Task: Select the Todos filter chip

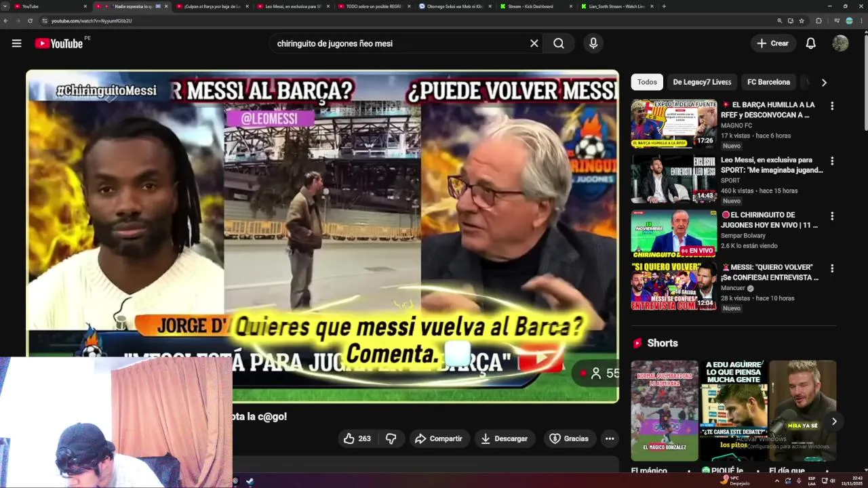Action: click(x=647, y=82)
